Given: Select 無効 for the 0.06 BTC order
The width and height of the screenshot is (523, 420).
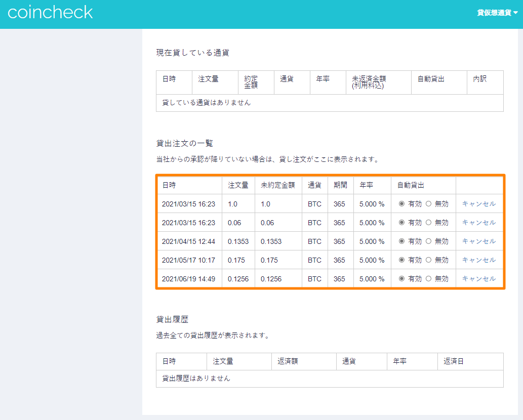Looking at the screenshot, I should coord(429,222).
